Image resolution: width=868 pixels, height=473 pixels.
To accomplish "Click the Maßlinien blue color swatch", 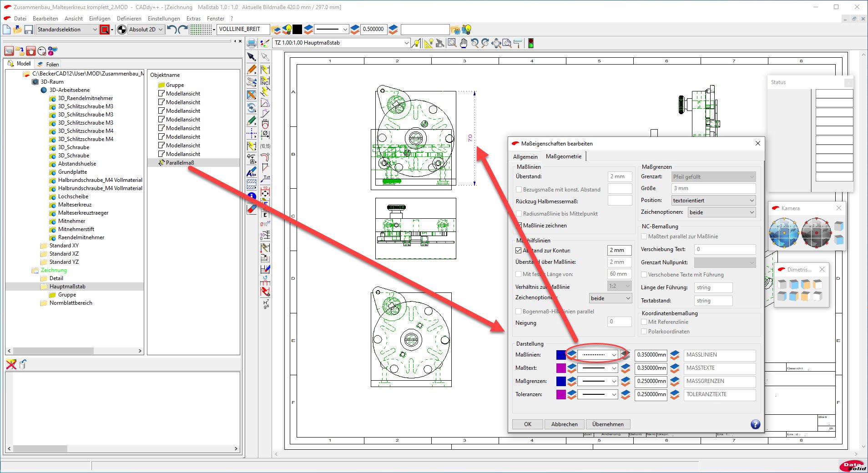I will coord(561,355).
